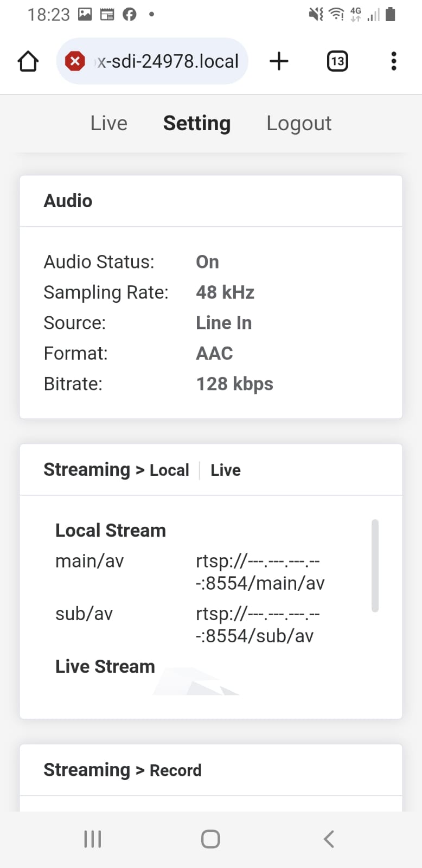Switch to the Live page
The height and width of the screenshot is (868, 422).
tap(109, 124)
